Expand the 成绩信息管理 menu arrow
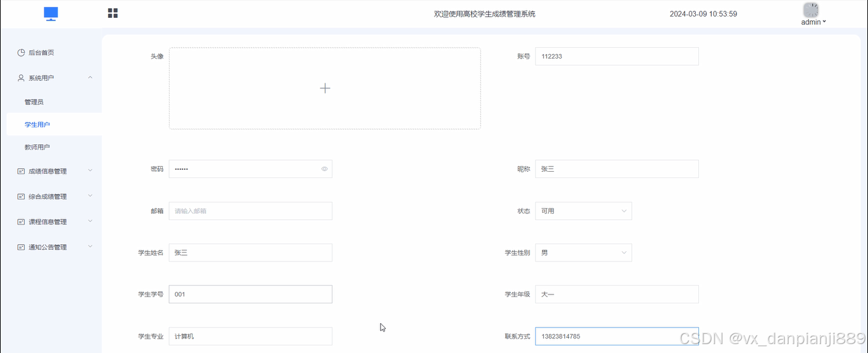Screen dimensions: 868x353 90,170
